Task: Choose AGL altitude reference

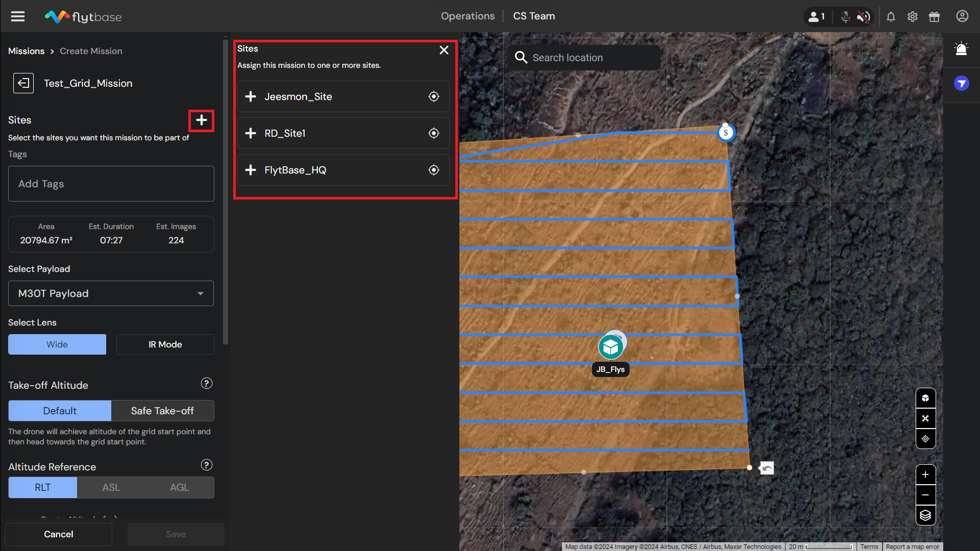Action: [179, 487]
